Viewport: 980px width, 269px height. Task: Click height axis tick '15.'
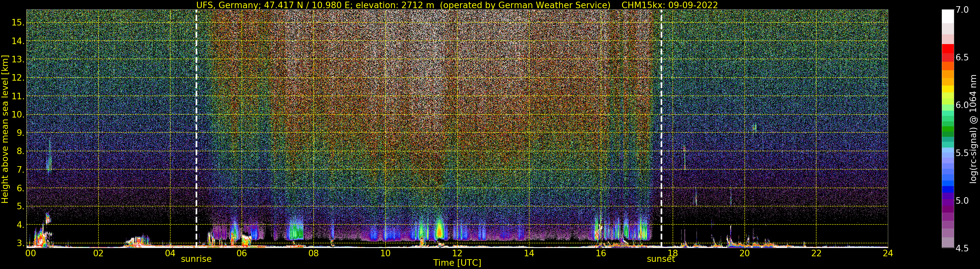(x=18, y=23)
